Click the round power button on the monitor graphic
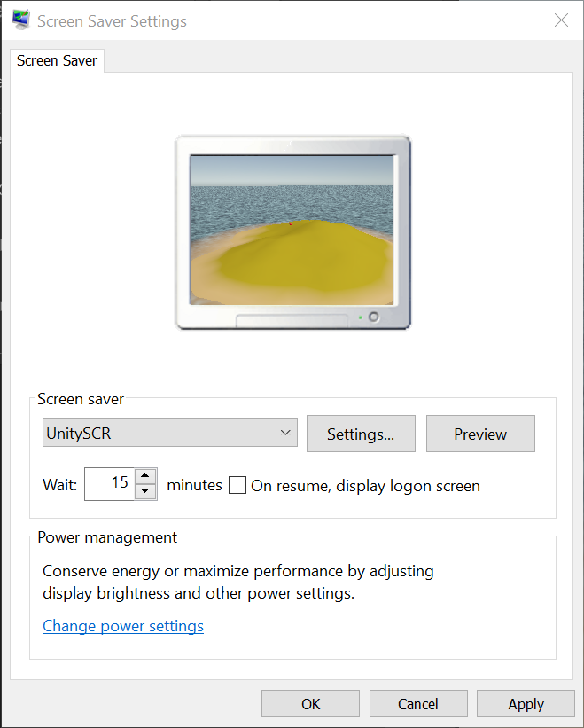The width and height of the screenshot is (584, 728). tap(373, 317)
